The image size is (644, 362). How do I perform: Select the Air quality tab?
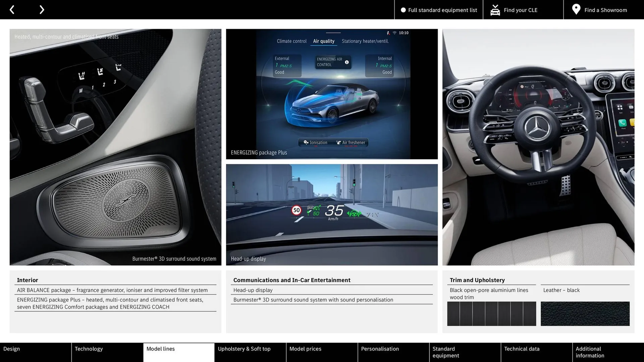click(324, 41)
